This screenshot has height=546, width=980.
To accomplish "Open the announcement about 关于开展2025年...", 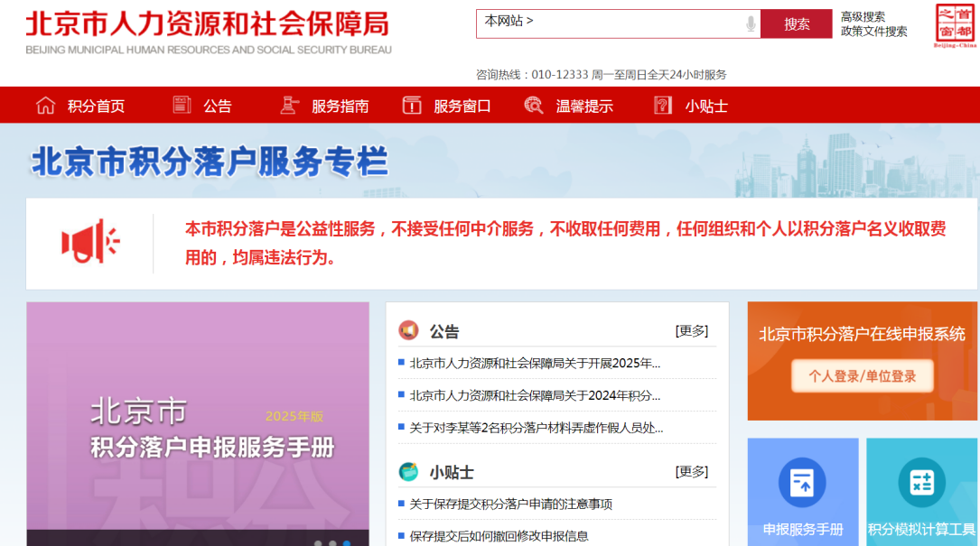I will point(535,363).
